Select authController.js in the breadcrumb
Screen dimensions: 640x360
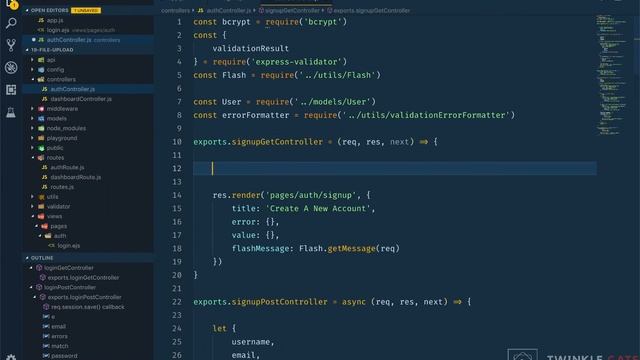coord(229,11)
